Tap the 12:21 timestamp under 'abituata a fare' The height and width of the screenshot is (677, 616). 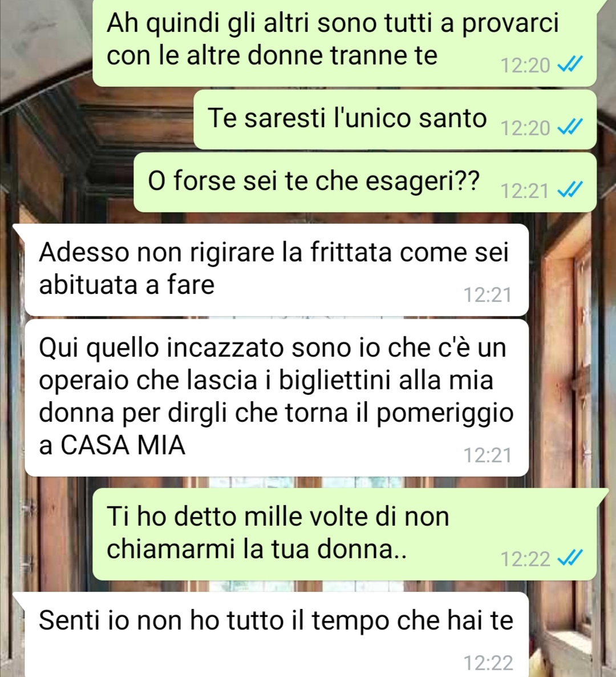(x=488, y=295)
